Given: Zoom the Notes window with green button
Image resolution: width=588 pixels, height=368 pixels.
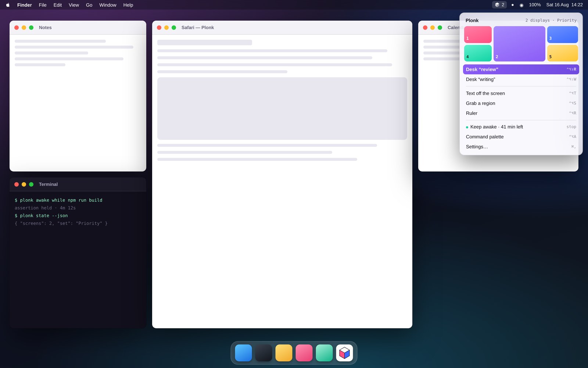Looking at the screenshot, I should [31, 28].
